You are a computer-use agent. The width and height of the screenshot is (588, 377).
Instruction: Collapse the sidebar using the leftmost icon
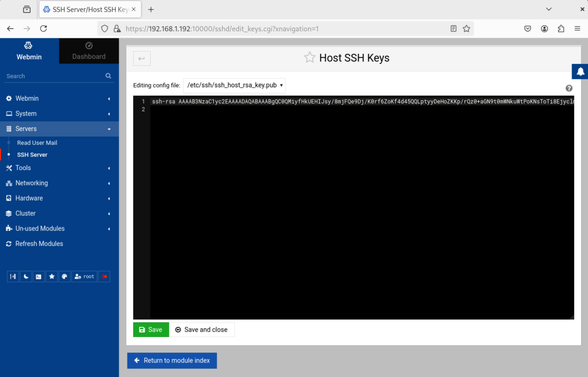pos(13,276)
